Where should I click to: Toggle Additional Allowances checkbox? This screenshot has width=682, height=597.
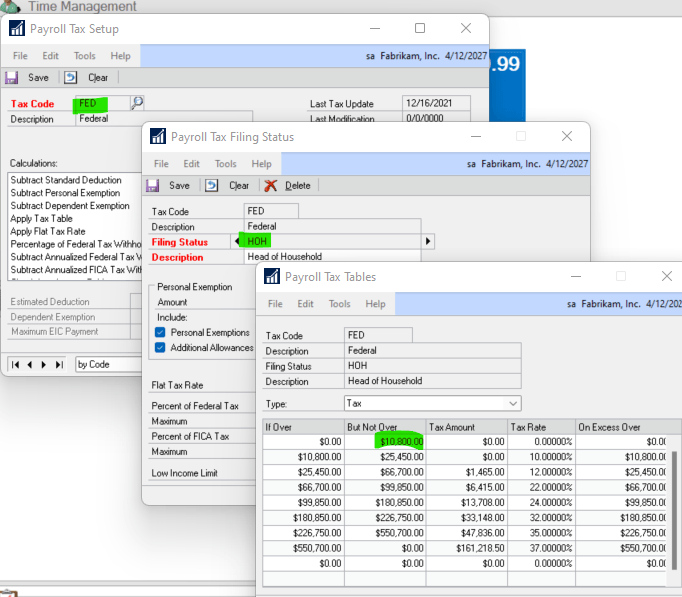160,347
